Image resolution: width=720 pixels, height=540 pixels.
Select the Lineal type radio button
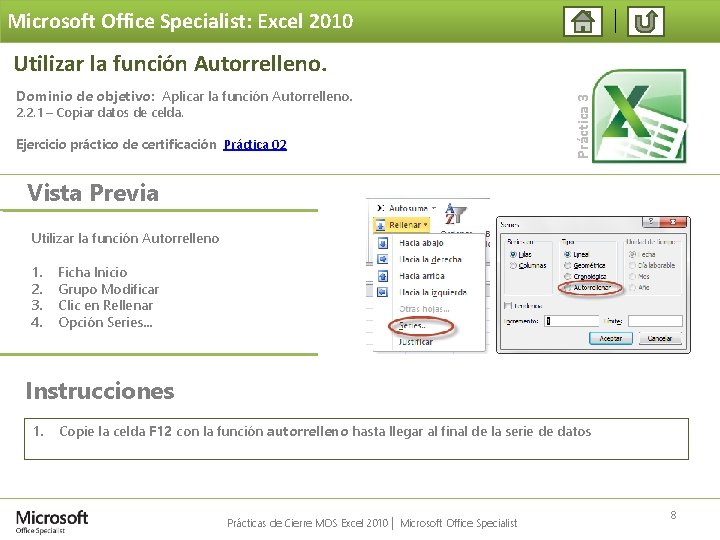click(568, 254)
